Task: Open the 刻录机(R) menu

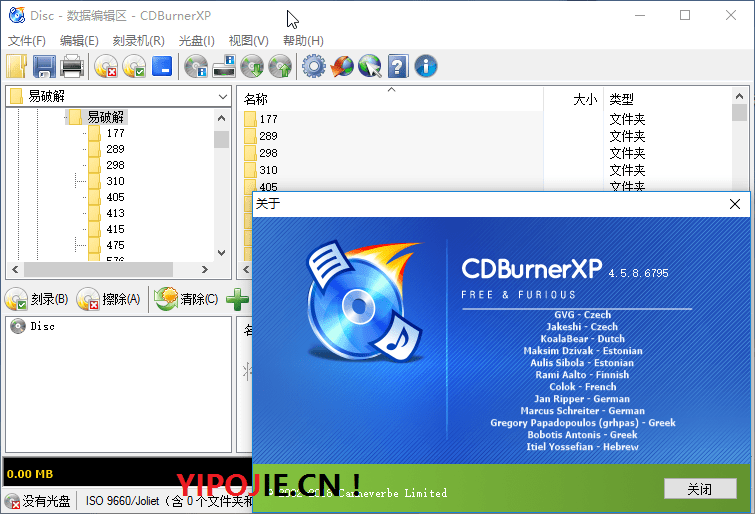Action: (x=138, y=41)
